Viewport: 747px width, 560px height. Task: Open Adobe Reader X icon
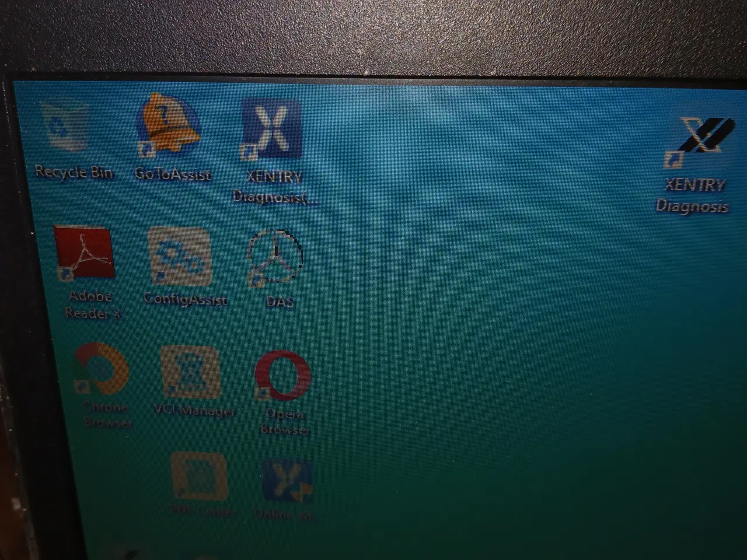pos(82,253)
